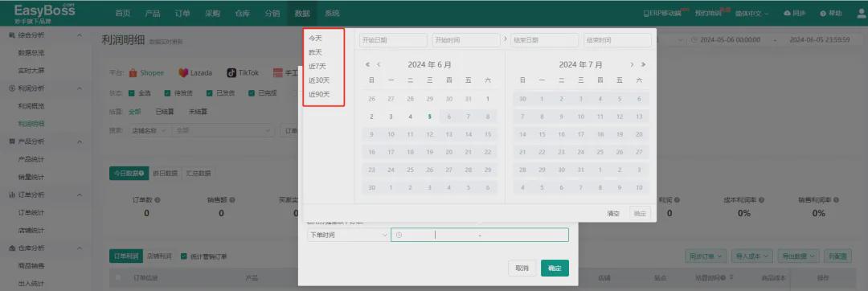
Task: Select June 4 in the 2024 calendar
Action: pyautogui.click(x=410, y=117)
